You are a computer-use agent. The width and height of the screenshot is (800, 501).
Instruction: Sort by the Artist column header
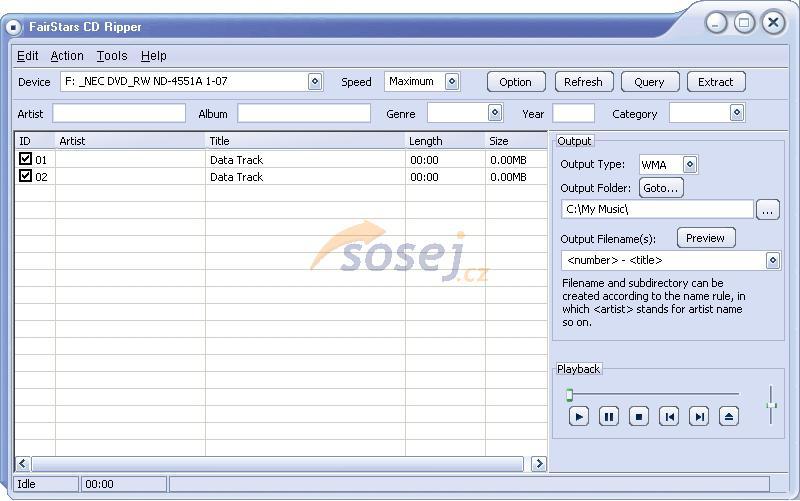click(130, 141)
